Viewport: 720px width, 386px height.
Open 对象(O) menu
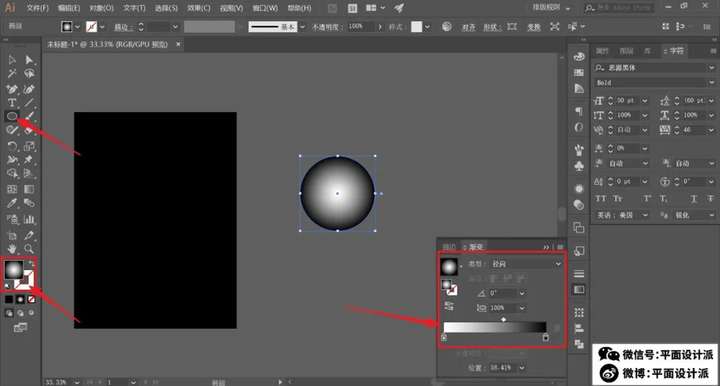pyautogui.click(x=101, y=8)
